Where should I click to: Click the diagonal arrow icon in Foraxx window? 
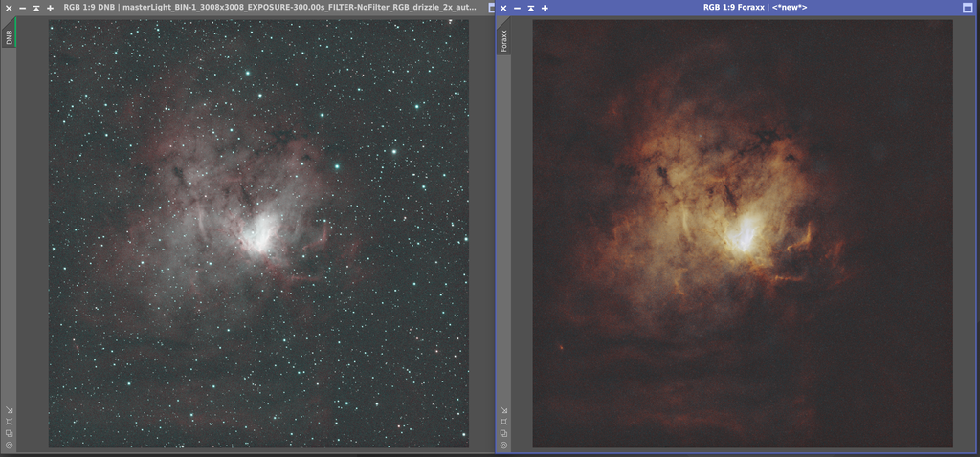(x=503, y=410)
